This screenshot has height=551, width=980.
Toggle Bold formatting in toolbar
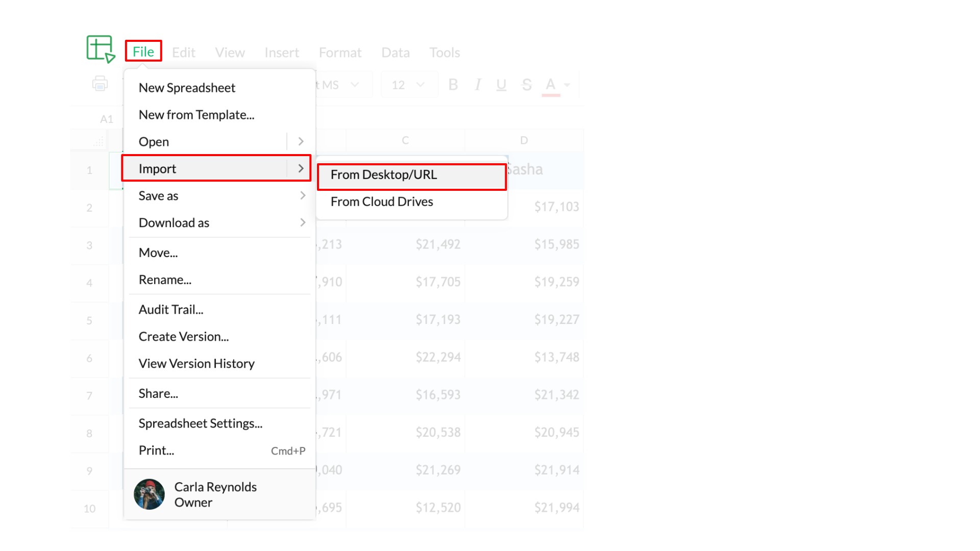coord(453,85)
